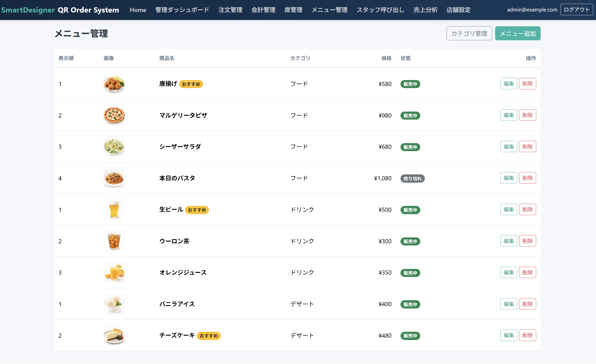Open 会計管理 in the top navigation

click(263, 10)
